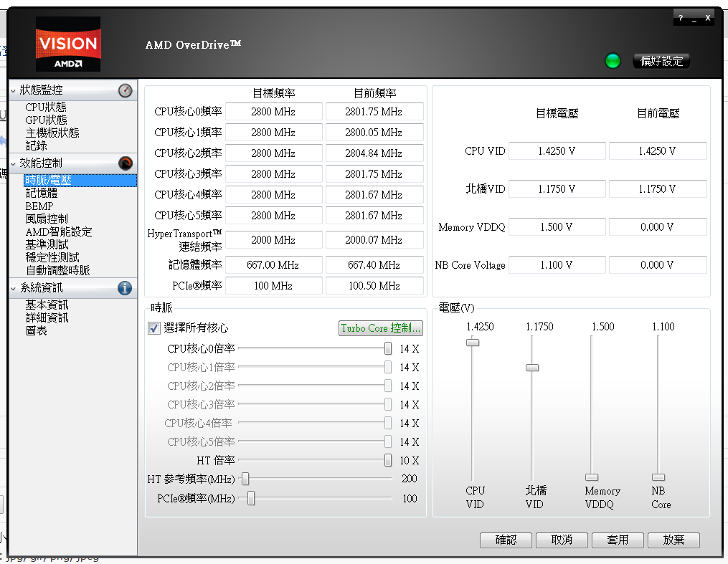Click CPU VID target 1.4250 V field

(x=557, y=150)
